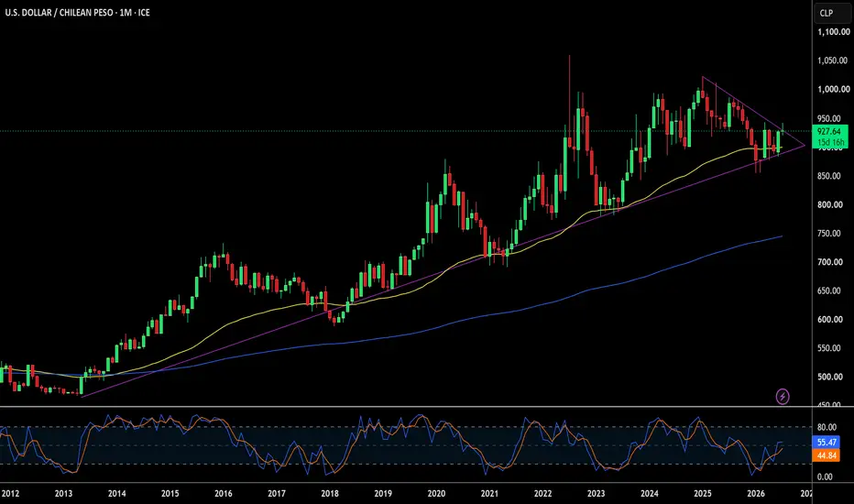Click the 2015 time axis label
Viewport: 854px width, 504px height.
click(170, 494)
